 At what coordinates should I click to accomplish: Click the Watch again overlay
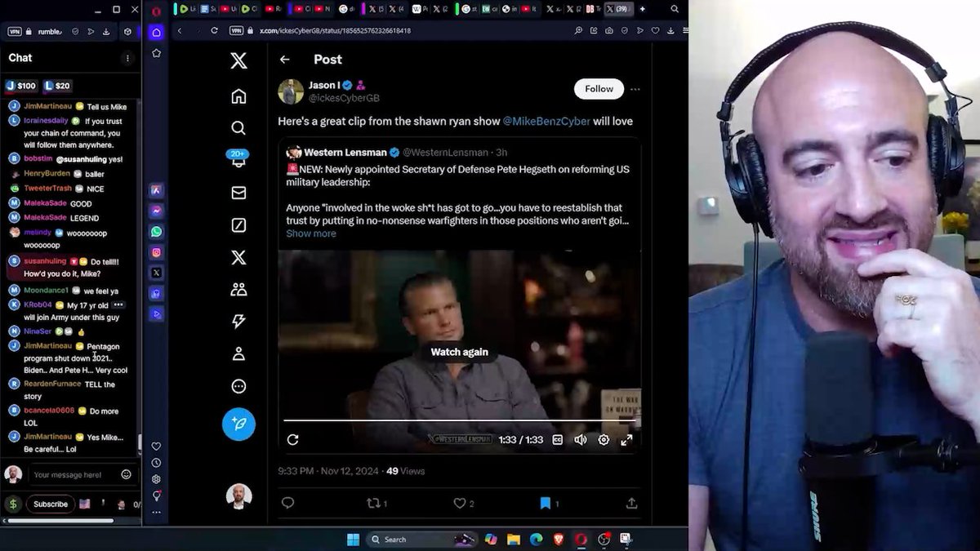(459, 352)
